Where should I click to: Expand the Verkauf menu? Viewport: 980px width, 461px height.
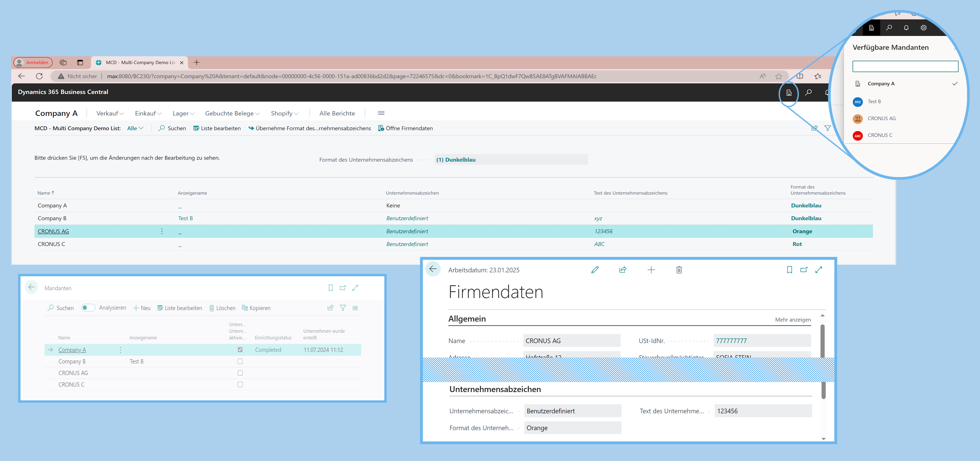pos(110,113)
